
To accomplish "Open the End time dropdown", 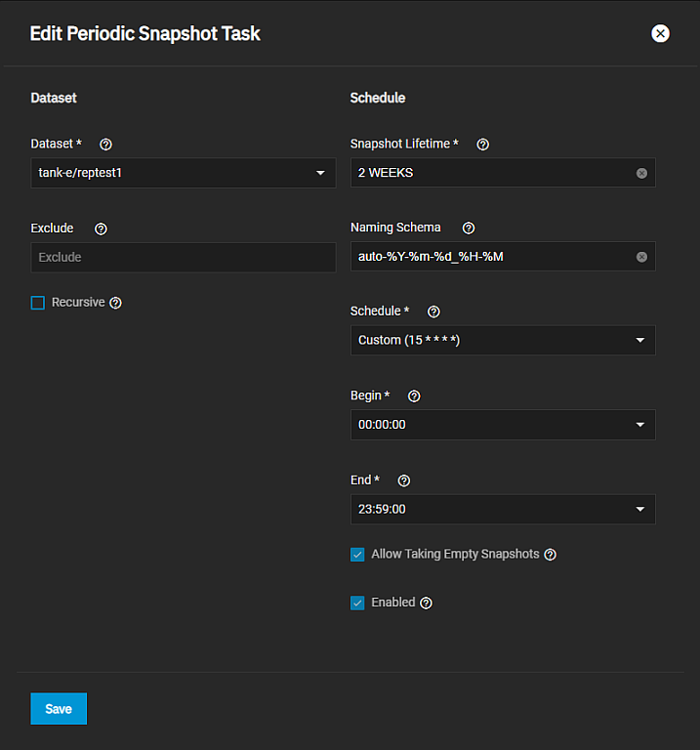I will tap(502, 509).
